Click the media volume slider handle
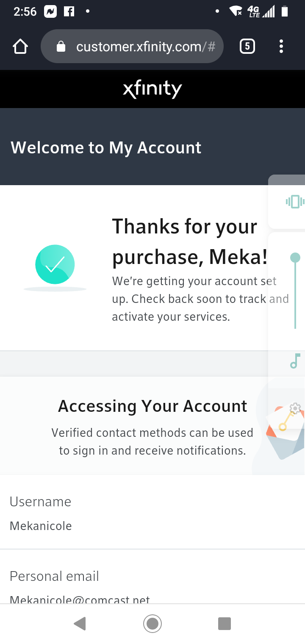This screenshot has height=644, width=305. pyautogui.click(x=295, y=258)
